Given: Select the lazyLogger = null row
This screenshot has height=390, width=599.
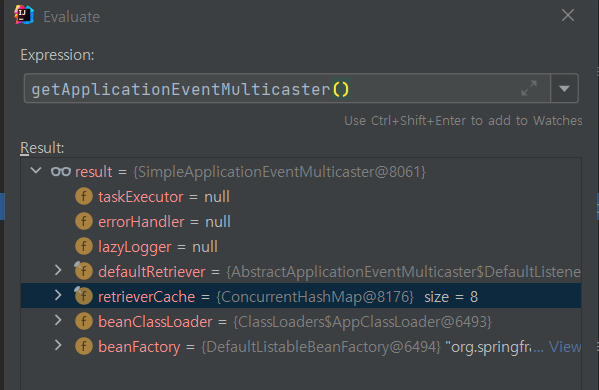Looking at the screenshot, I should click(301, 246).
